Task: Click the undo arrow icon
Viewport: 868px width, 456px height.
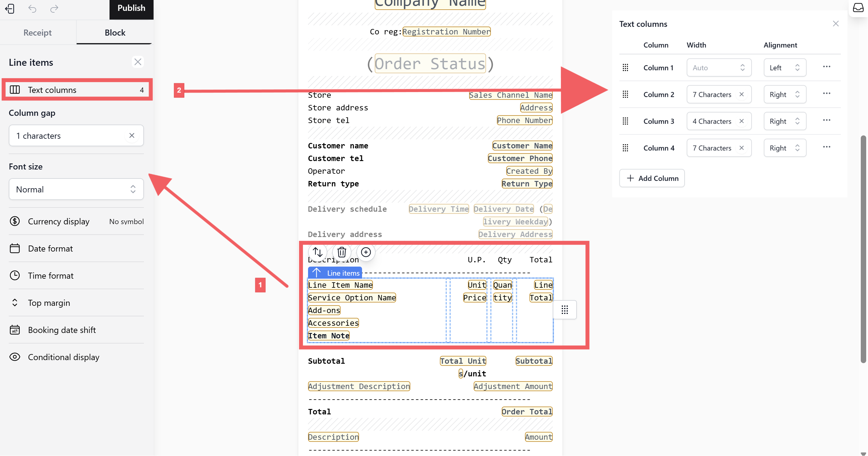Action: pos(32,8)
